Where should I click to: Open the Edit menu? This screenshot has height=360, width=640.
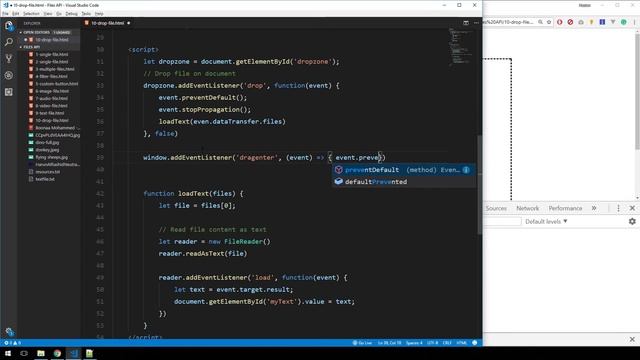(16, 13)
